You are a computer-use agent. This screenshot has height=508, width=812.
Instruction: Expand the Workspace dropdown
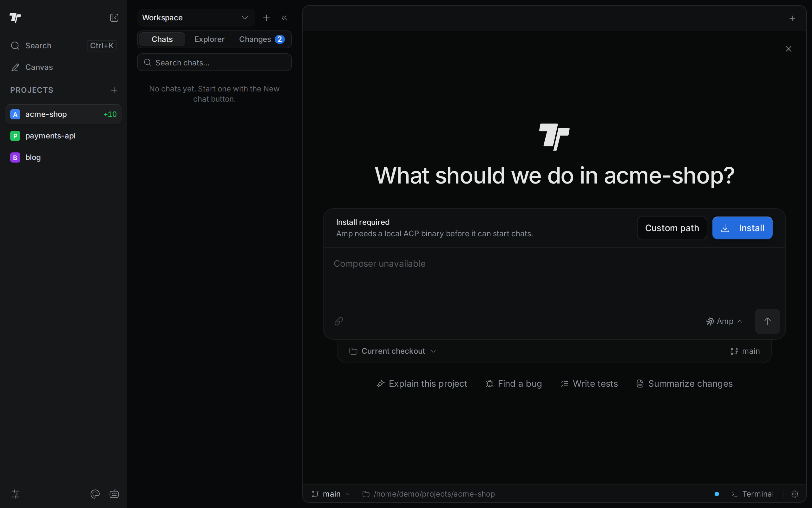click(x=196, y=18)
